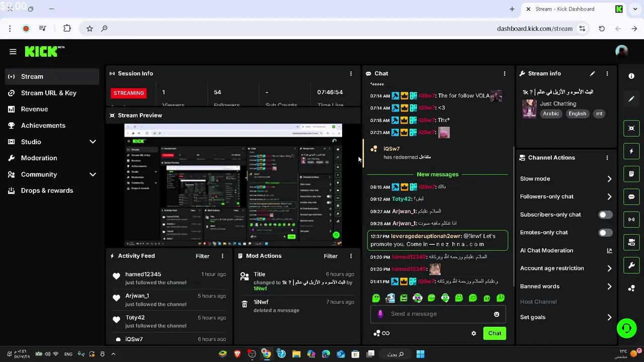Click the Kick BETA logo
644x362 pixels.
pos(44,51)
